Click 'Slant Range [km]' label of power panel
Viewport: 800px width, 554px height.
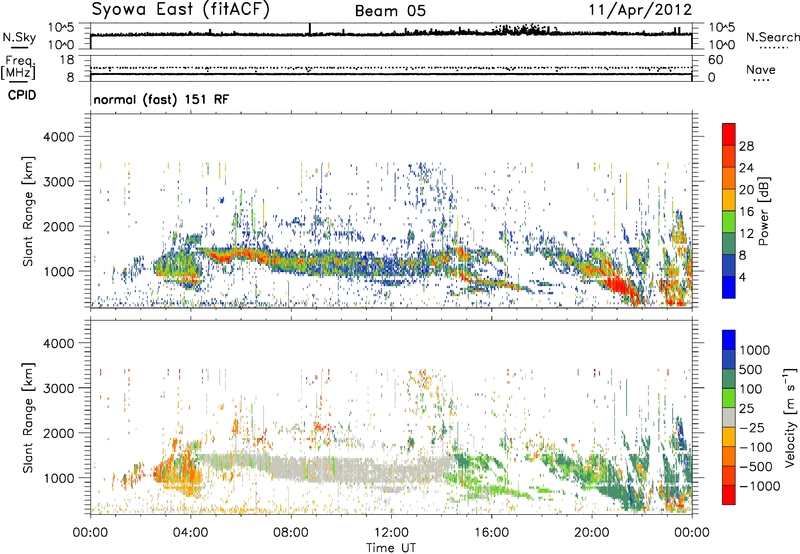[x=28, y=211]
